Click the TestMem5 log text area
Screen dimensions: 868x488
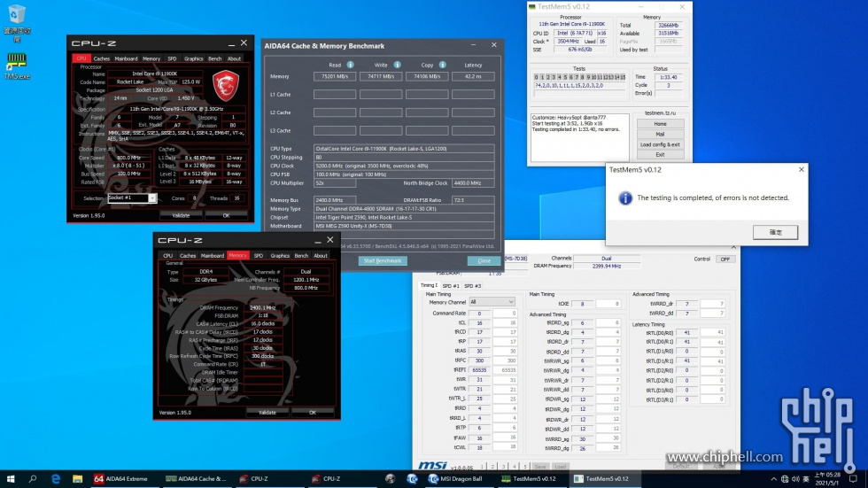coord(579,137)
